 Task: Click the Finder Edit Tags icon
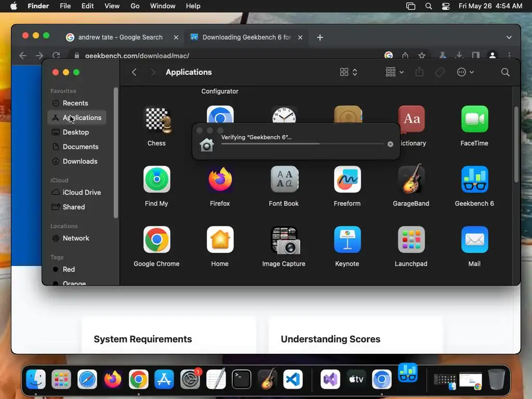(440, 72)
